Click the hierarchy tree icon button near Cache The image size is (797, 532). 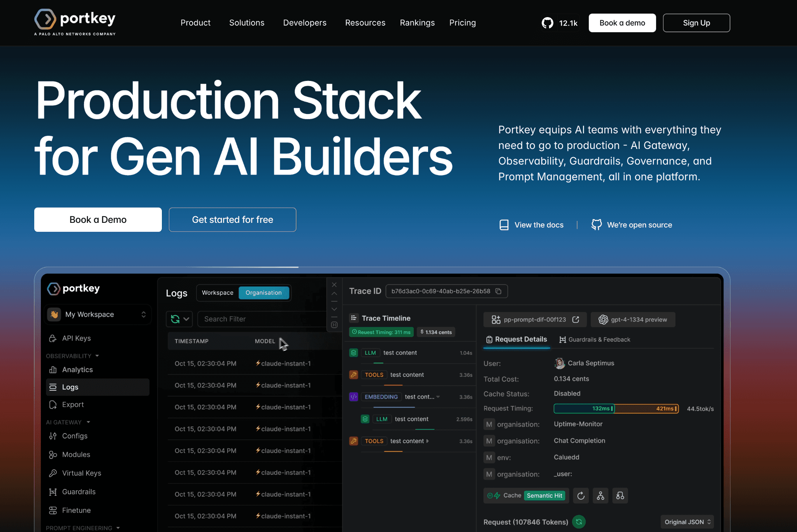pos(600,496)
